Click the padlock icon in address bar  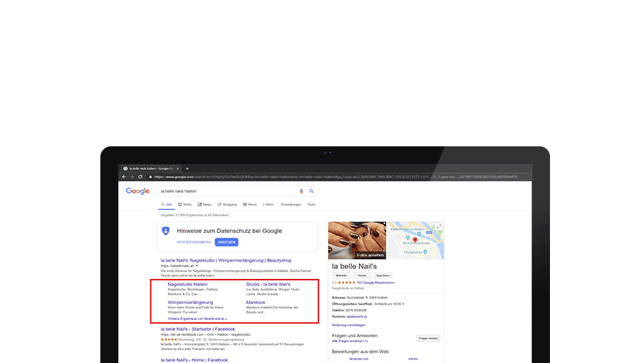(150, 177)
